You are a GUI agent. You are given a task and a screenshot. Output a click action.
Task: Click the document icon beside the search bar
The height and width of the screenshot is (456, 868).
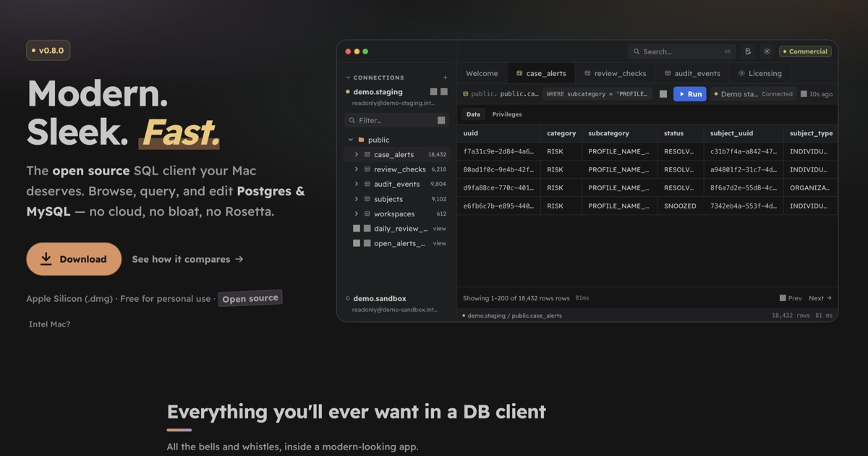[x=748, y=51]
